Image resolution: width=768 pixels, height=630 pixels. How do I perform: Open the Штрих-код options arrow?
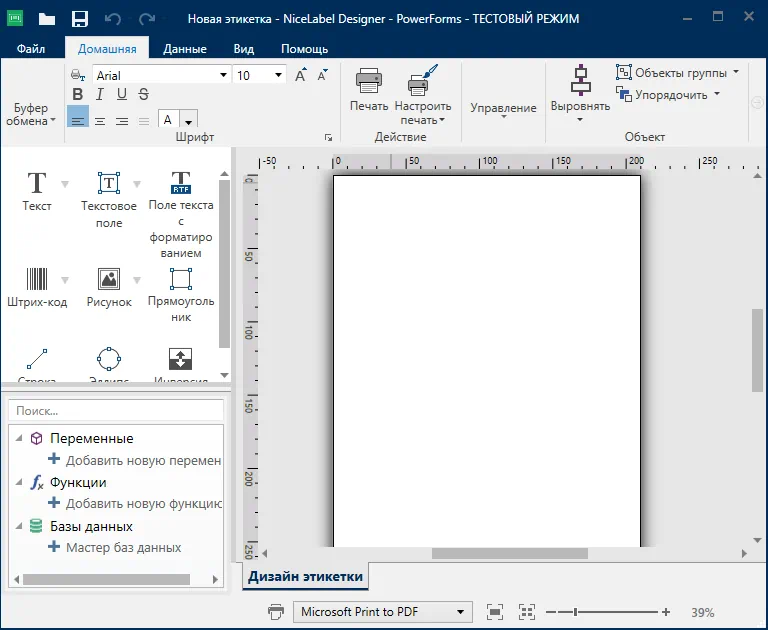click(x=65, y=280)
